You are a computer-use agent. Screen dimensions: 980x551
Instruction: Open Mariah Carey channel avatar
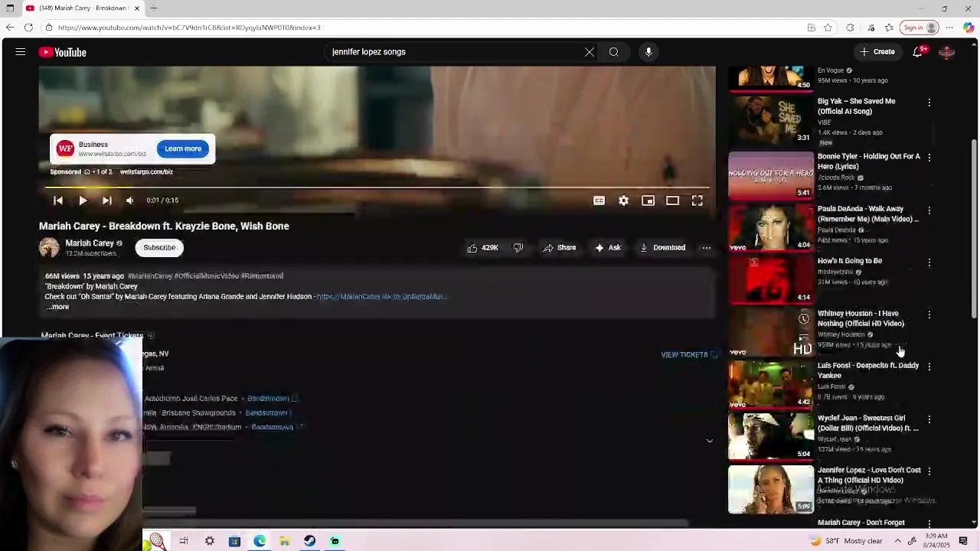[49, 247]
